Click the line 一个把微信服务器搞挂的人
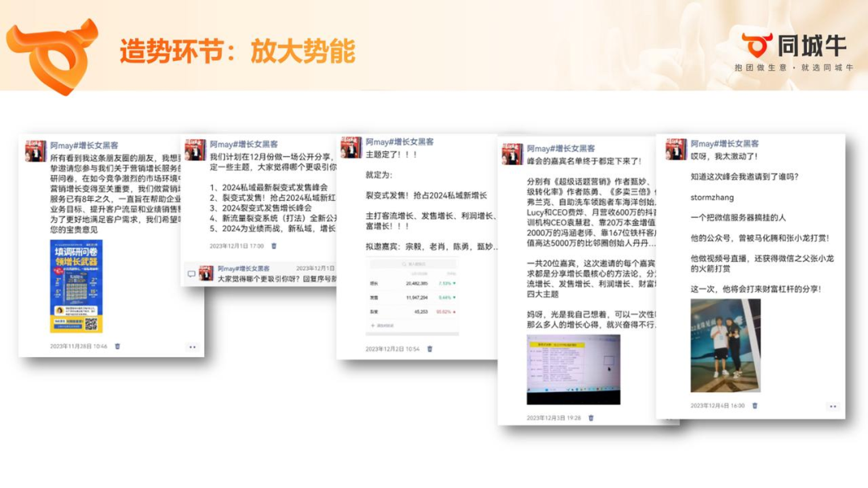Screen dimensions: 868x488 click(738, 218)
